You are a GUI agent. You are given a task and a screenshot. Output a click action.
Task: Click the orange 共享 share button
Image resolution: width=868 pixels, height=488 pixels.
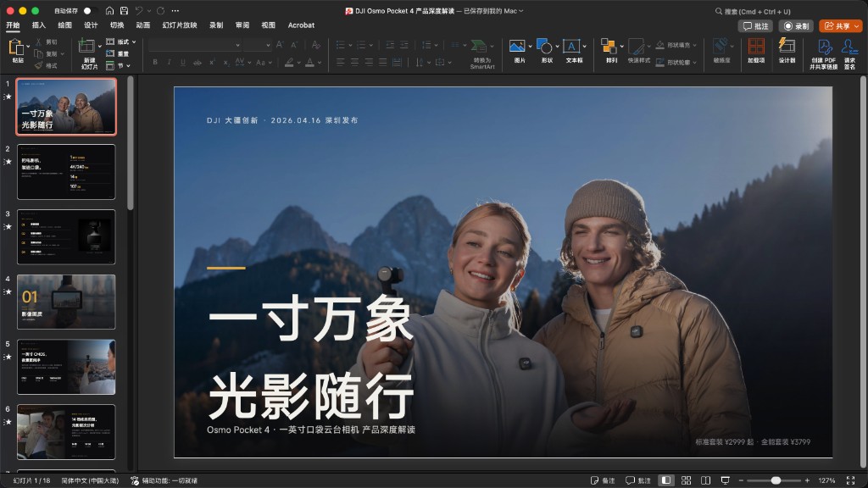coord(840,26)
